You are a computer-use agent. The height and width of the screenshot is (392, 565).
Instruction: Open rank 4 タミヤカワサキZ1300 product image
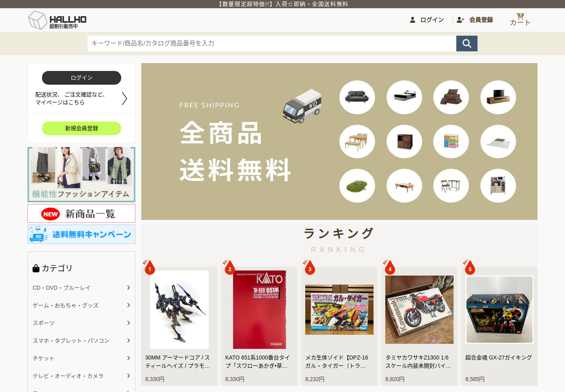pyautogui.click(x=419, y=310)
